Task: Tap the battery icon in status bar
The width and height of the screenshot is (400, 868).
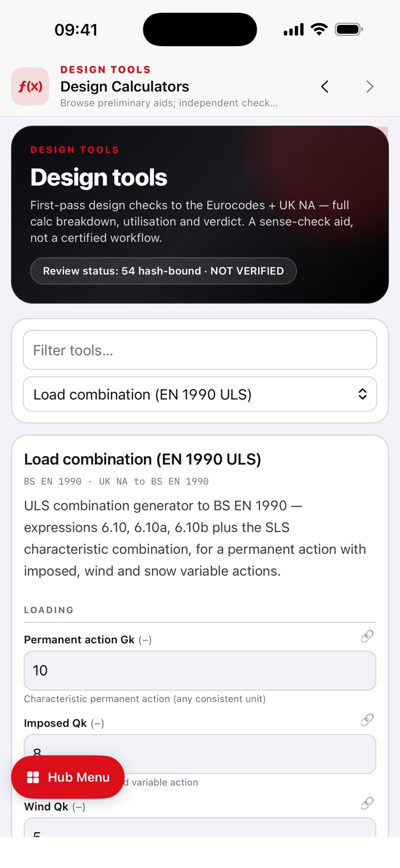Action: tap(349, 29)
